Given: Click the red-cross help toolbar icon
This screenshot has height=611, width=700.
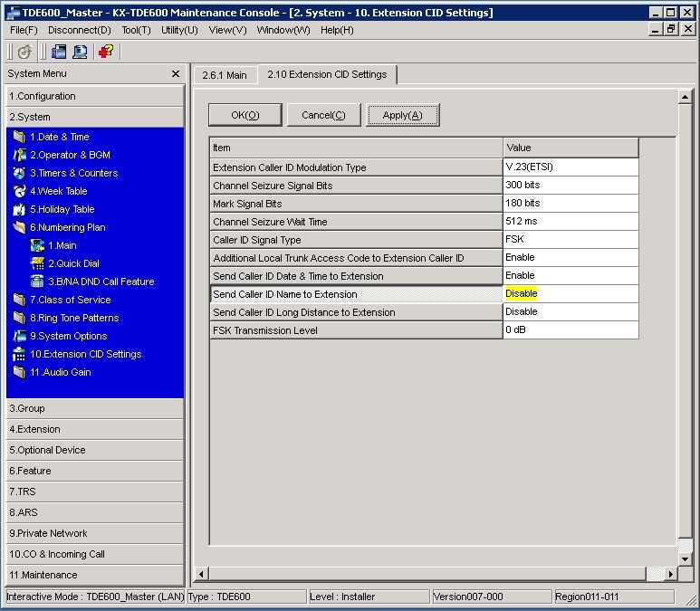Looking at the screenshot, I should [x=106, y=52].
